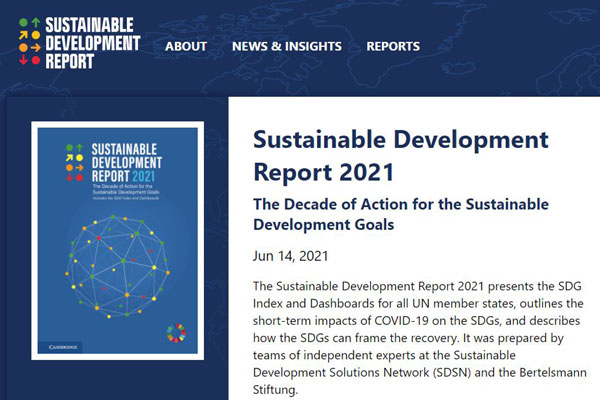Click the Sustainable Development Report logo
Image resolution: width=600 pixels, height=400 pixels.
(x=80, y=43)
